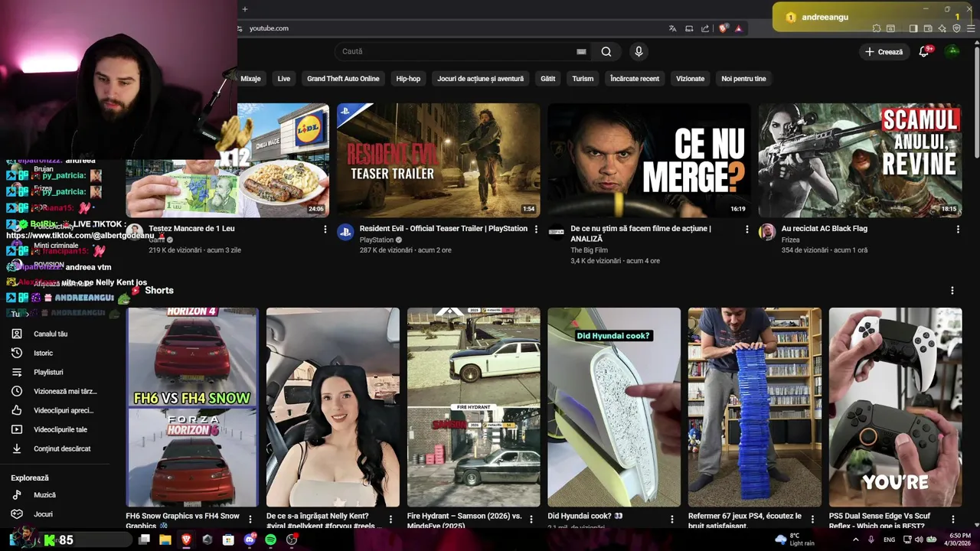Open the on-screen keyboard icon in search box

coord(581,52)
